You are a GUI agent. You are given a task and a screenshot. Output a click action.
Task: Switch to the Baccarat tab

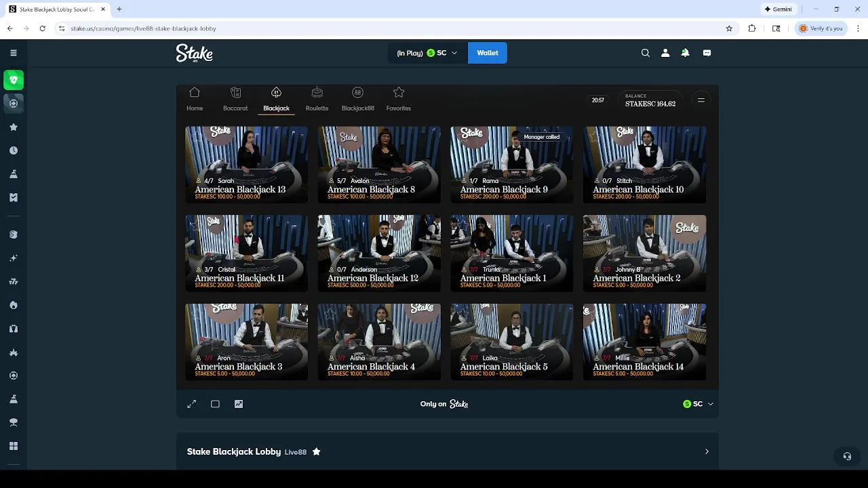pyautogui.click(x=235, y=99)
